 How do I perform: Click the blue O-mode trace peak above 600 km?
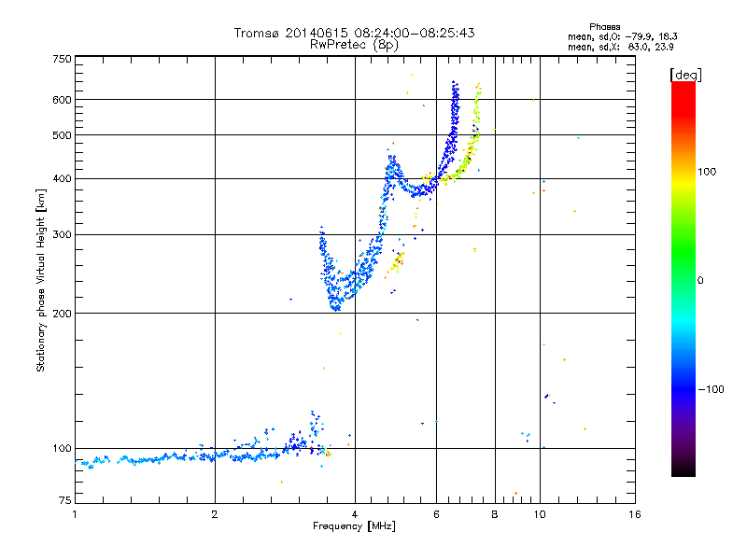(455, 92)
